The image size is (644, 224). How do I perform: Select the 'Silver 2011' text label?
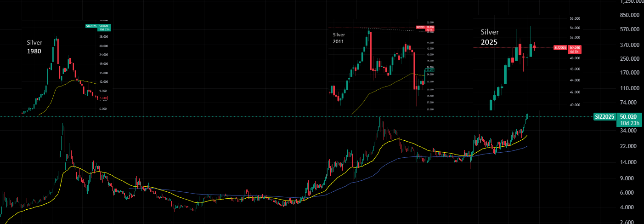[339, 38]
